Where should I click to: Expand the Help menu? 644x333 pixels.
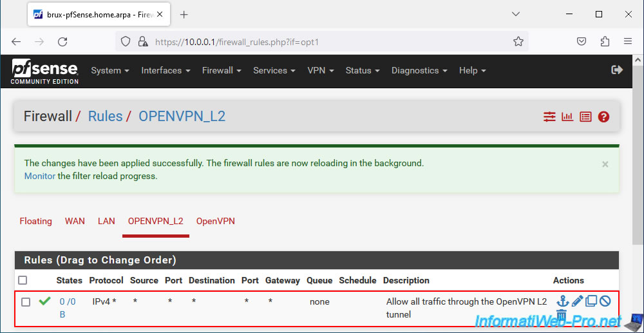tap(473, 71)
